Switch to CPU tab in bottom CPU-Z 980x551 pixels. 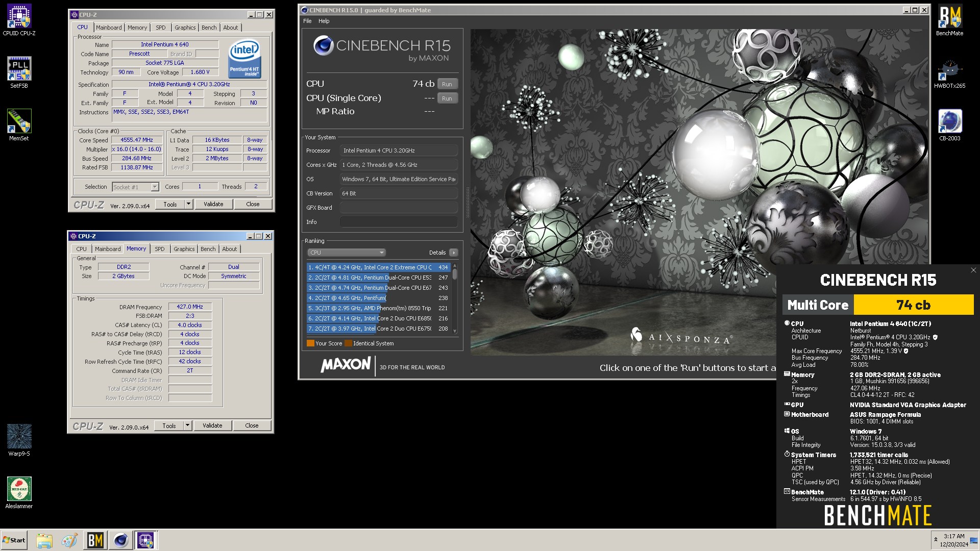[x=82, y=249]
